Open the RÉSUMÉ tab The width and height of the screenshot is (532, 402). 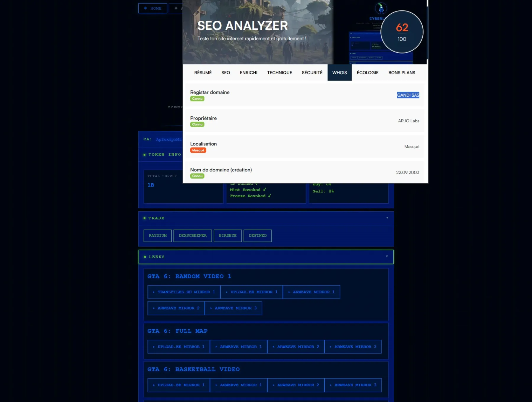click(x=203, y=73)
